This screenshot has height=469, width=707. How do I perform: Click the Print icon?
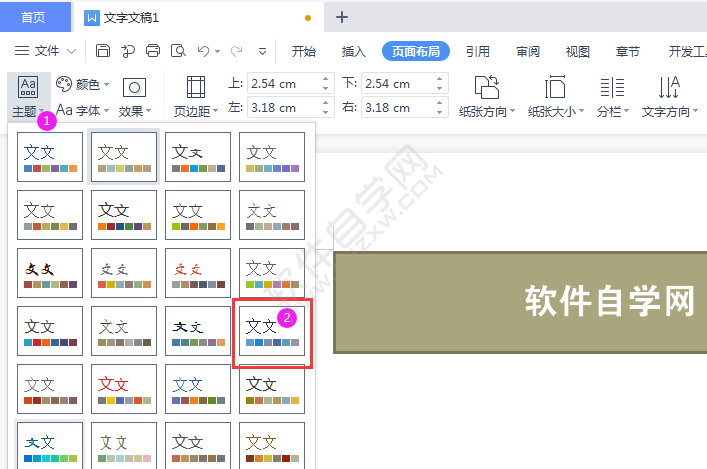point(153,51)
